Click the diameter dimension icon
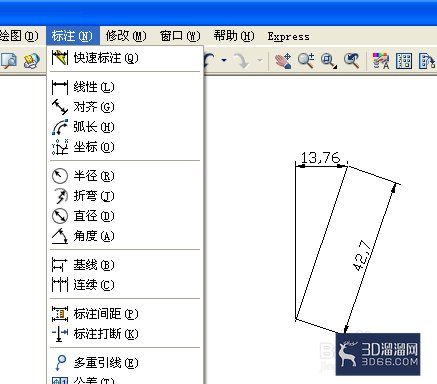This screenshot has height=384, width=437. (60, 216)
